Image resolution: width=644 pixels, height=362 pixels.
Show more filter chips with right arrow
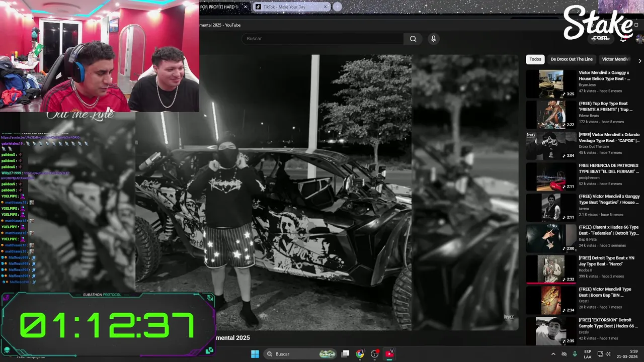tap(639, 60)
